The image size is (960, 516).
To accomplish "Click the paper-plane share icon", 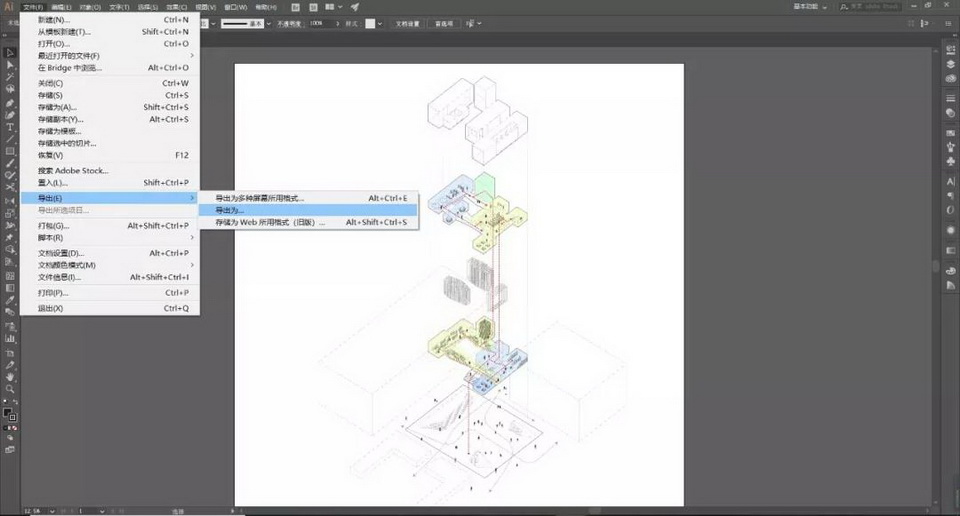I will click(x=354, y=7).
